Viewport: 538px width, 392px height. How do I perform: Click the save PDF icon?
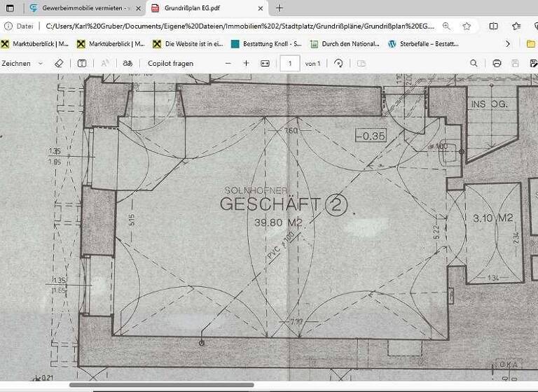click(x=515, y=64)
